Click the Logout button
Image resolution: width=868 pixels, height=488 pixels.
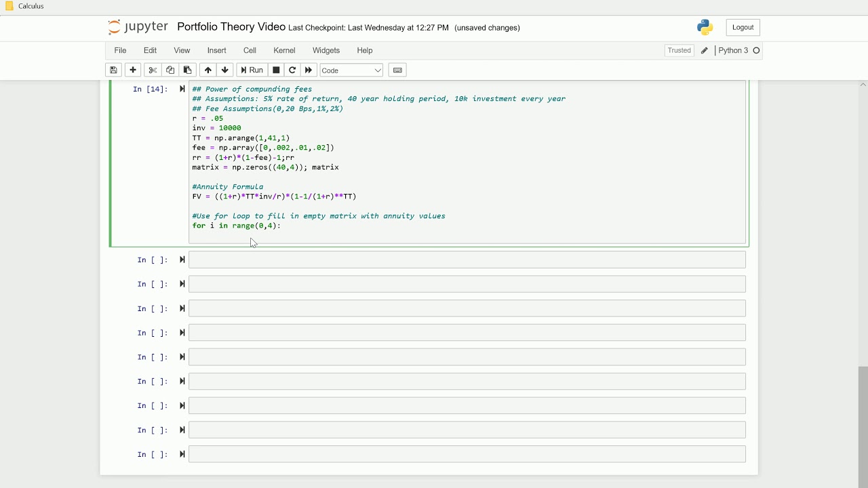pos(743,27)
